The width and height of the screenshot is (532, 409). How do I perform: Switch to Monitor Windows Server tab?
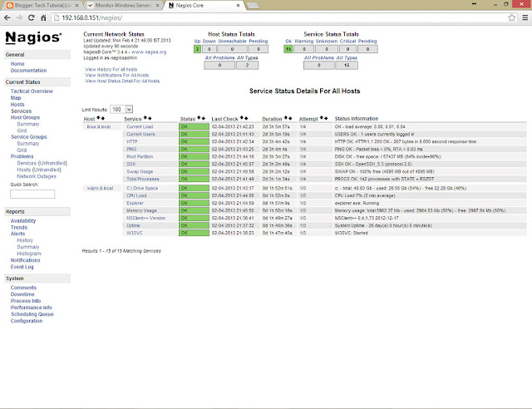click(x=123, y=6)
